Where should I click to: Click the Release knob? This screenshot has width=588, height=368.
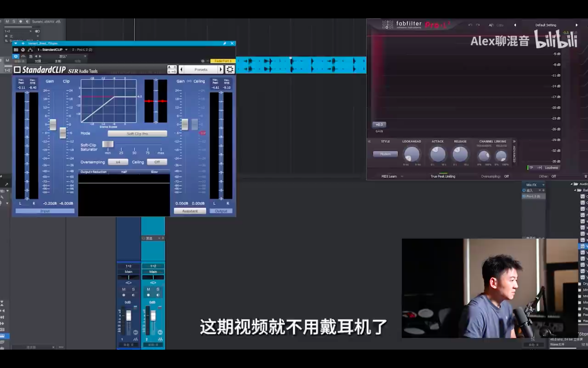(x=460, y=155)
